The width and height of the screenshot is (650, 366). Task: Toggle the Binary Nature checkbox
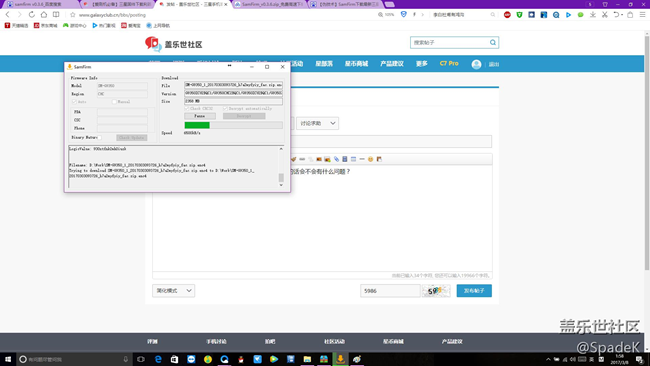coord(99,138)
